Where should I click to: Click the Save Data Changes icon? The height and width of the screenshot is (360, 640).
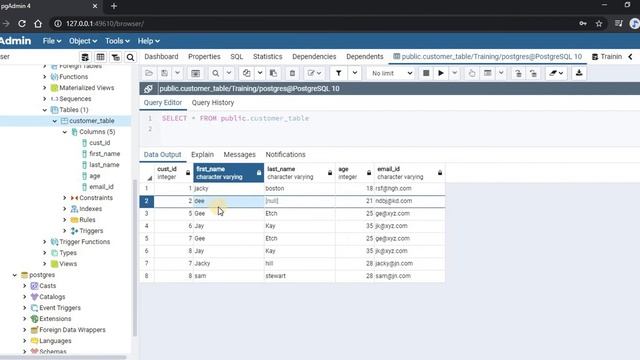[x=196, y=73]
